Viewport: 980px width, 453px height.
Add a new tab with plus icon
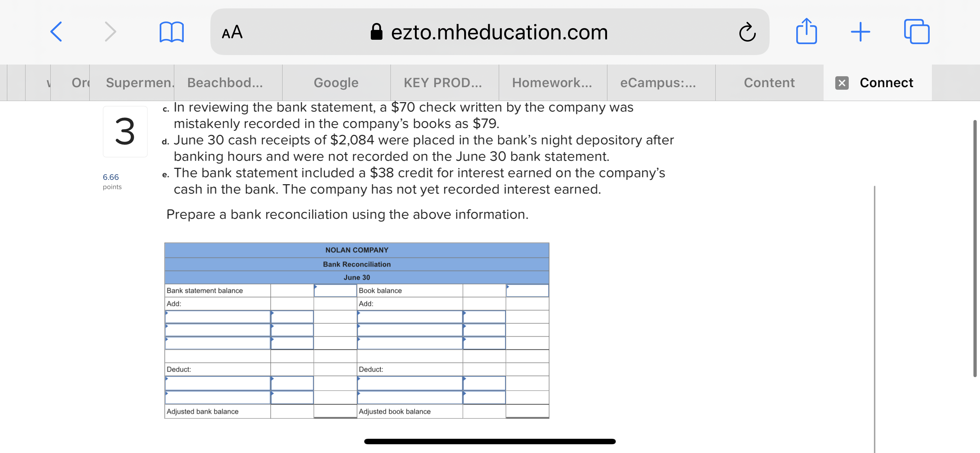[860, 32]
